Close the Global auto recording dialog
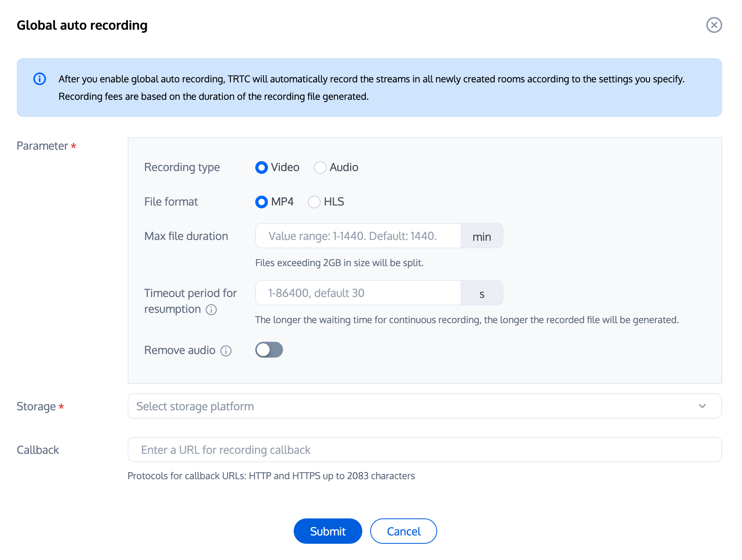The height and width of the screenshot is (560, 742). click(x=714, y=25)
